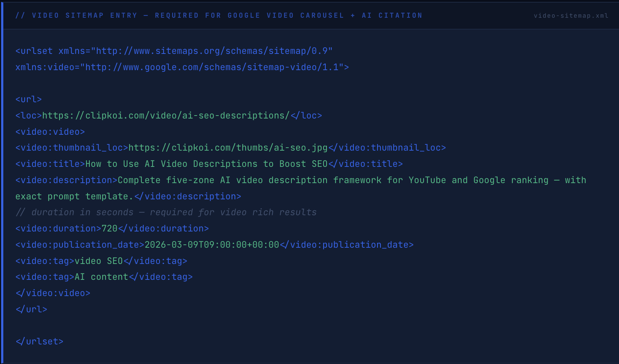This screenshot has width=619, height=364.
Task: Click the closing urlset tag
Action: pos(39,341)
